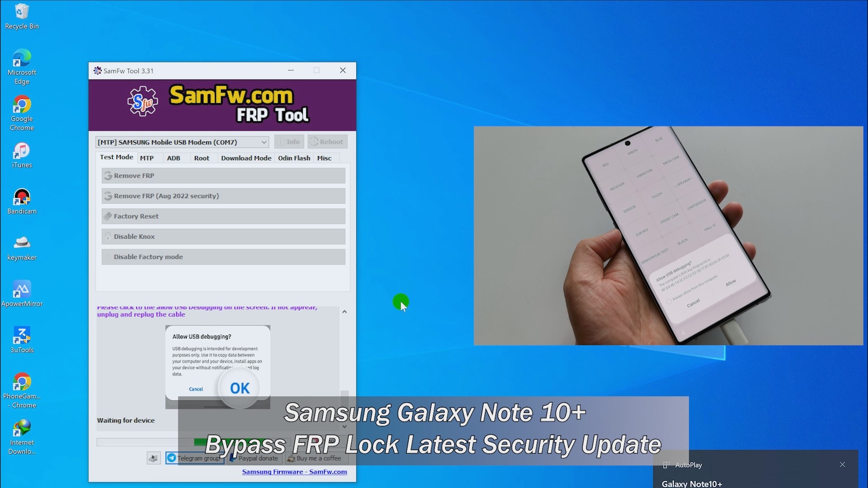Click Samsung Firmware SamFw.com link
The height and width of the screenshot is (488, 868).
click(x=294, y=471)
